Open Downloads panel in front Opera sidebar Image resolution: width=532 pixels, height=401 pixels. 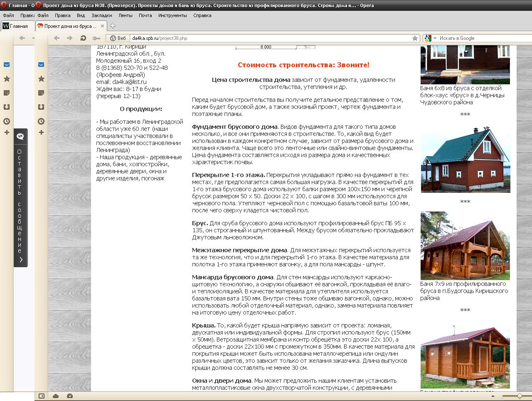[41, 107]
